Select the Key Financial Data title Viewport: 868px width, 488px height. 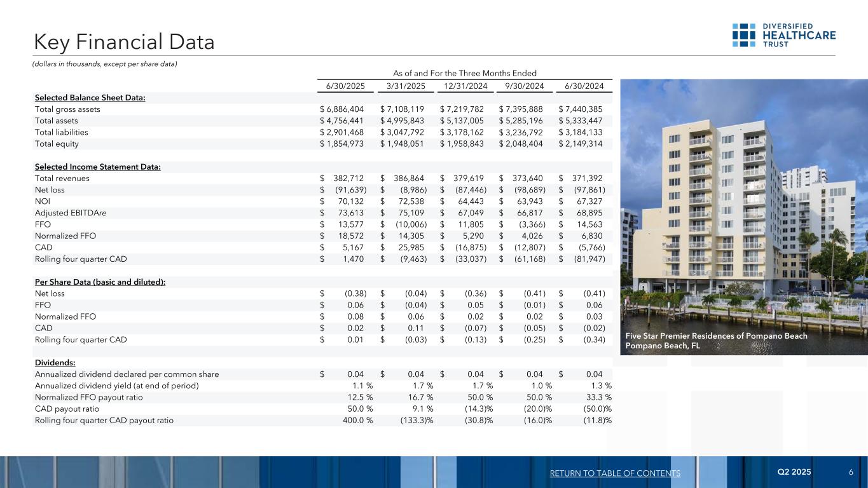point(125,42)
